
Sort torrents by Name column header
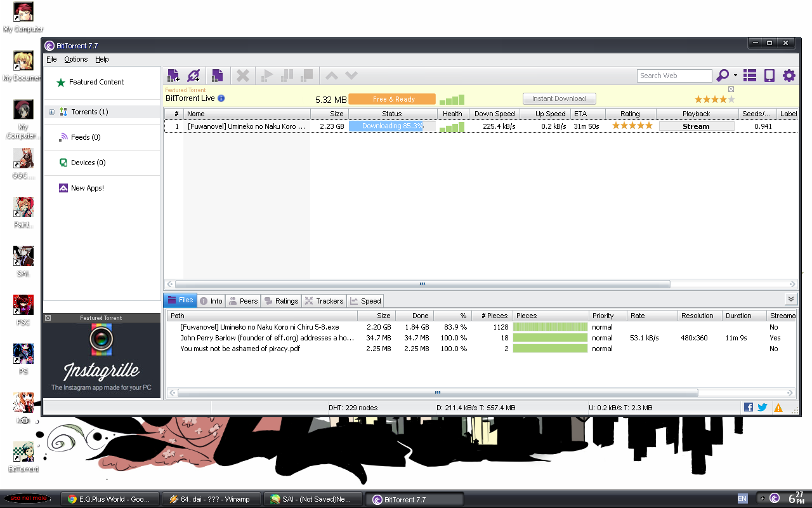(x=247, y=114)
